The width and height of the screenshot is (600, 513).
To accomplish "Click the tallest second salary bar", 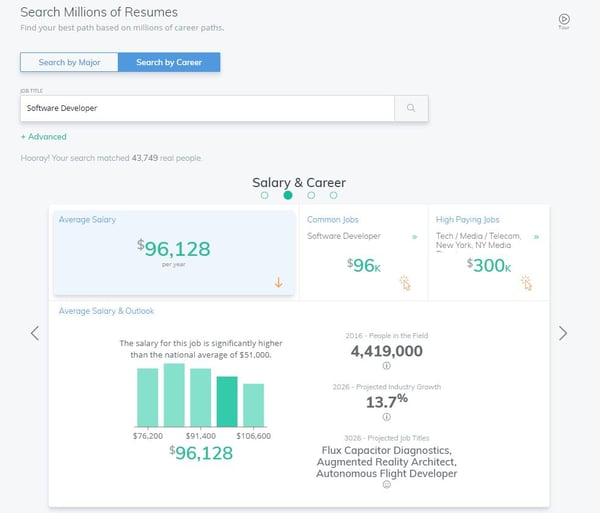I will 174,395.
